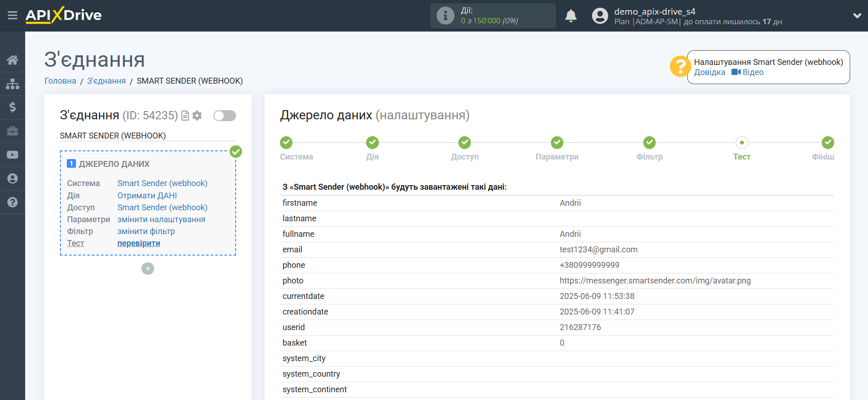Go to Головна breadcrumb

(60, 81)
